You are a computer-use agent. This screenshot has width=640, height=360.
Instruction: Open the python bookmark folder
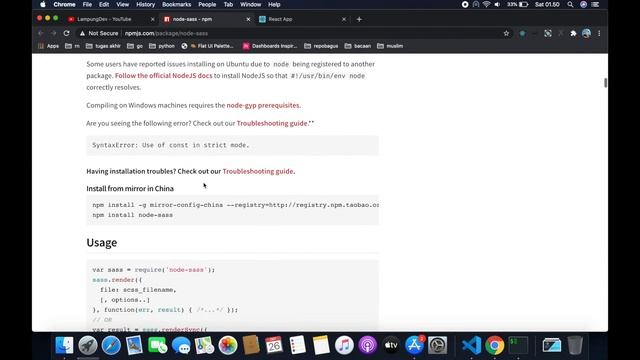click(162, 46)
